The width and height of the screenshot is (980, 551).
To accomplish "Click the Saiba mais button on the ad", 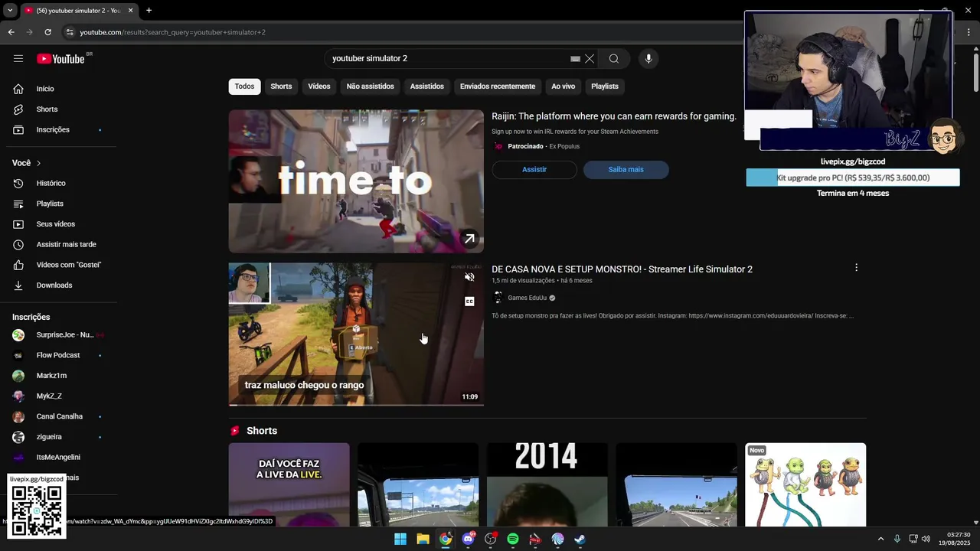I will pos(626,170).
